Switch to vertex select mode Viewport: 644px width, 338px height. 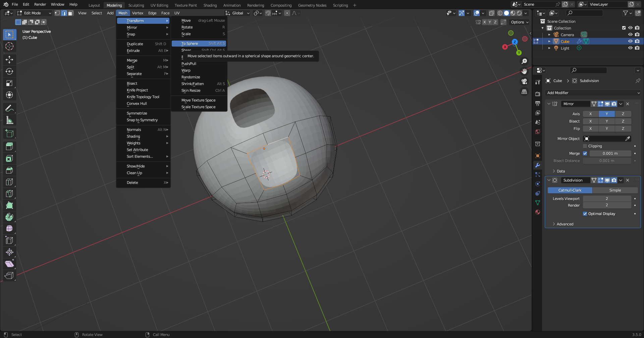click(57, 13)
